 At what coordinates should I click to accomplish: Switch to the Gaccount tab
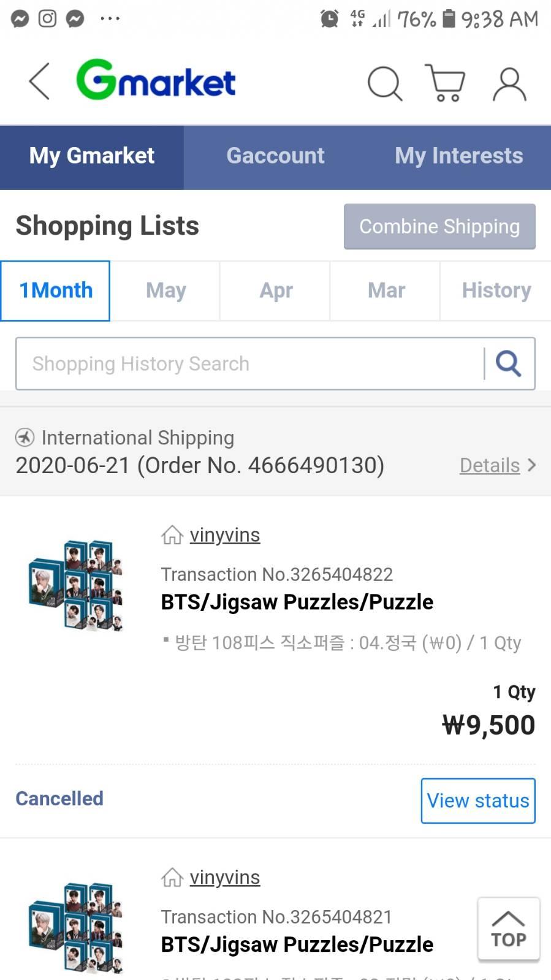[275, 156]
